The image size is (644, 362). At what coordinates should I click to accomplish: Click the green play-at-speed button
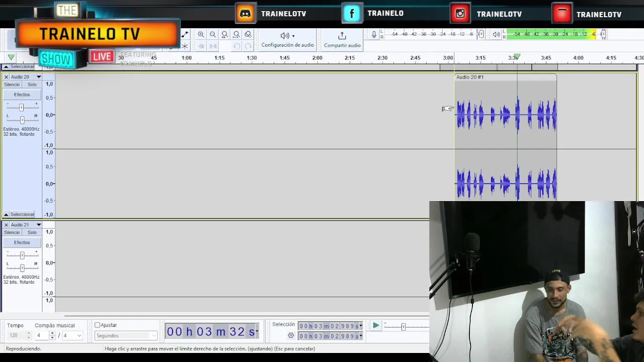tap(376, 326)
